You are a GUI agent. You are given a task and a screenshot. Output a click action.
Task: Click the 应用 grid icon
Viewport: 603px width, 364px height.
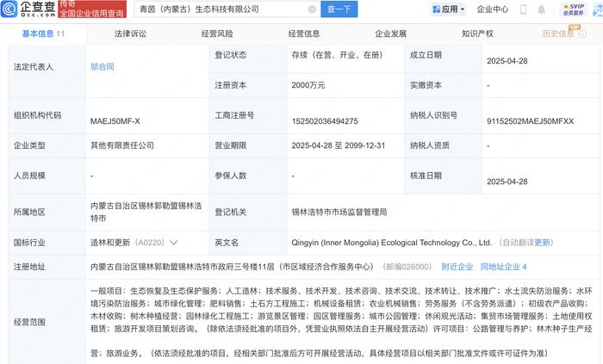click(x=436, y=9)
